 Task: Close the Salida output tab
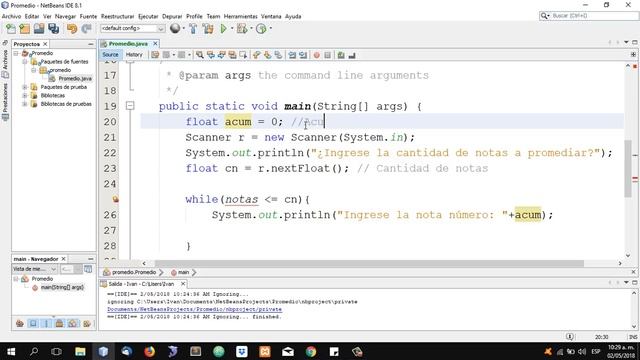[183, 284]
